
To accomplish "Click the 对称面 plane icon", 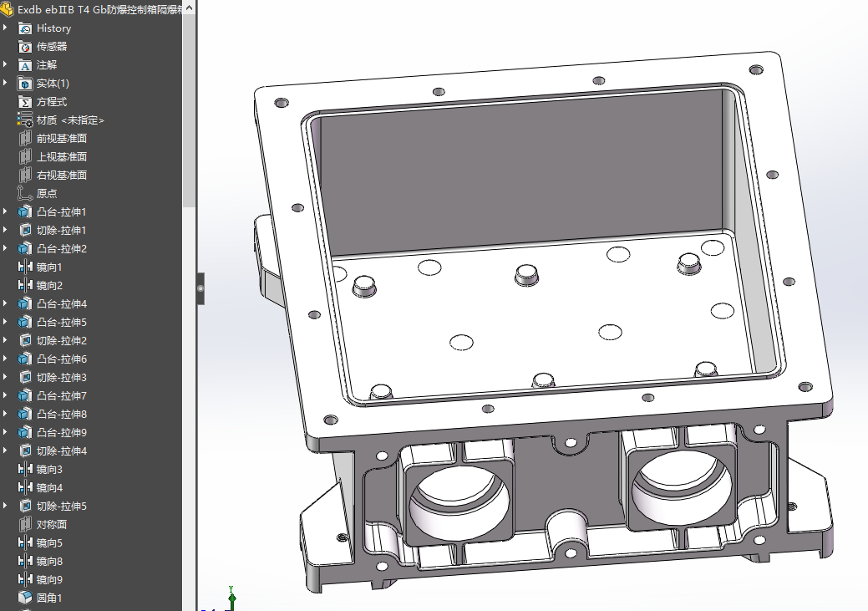I will (25, 524).
